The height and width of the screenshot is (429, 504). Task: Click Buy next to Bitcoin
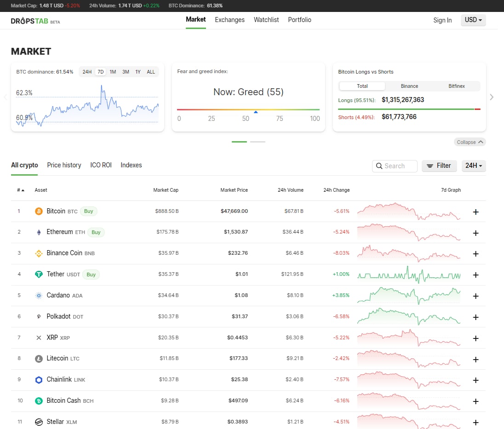click(88, 211)
